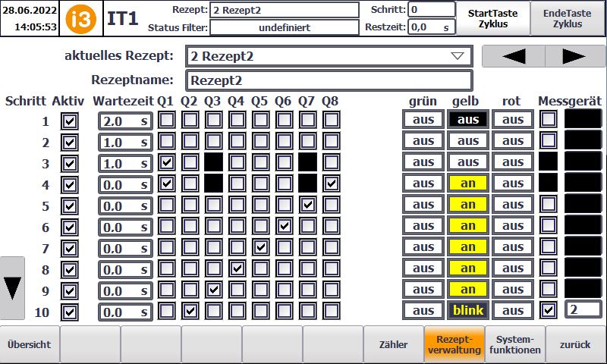Click the rot 'aus' indicator in step 1
This screenshot has height=364, width=607.
pos(513,120)
